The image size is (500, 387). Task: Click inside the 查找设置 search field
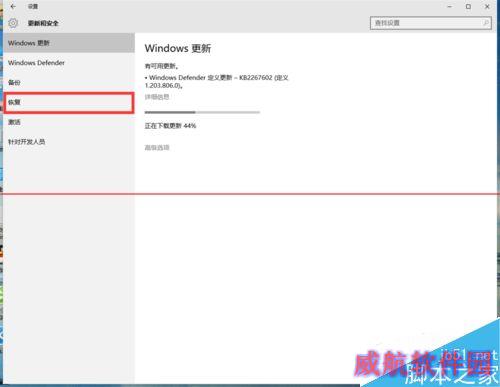[x=430, y=23]
